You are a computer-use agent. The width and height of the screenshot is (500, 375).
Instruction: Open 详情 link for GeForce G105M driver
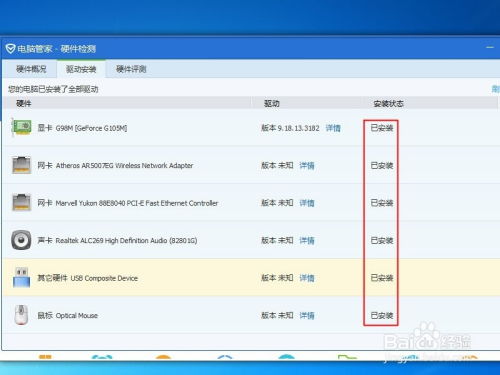[x=333, y=128]
